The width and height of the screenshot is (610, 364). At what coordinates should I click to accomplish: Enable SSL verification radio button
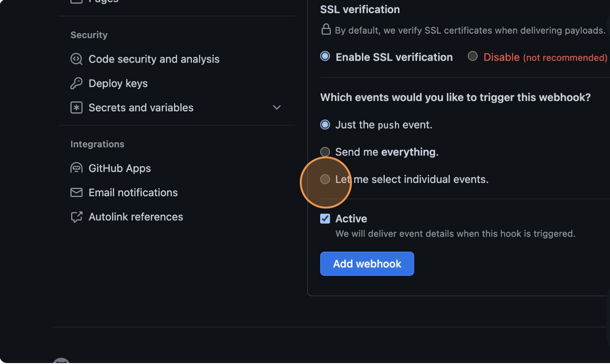(x=325, y=56)
